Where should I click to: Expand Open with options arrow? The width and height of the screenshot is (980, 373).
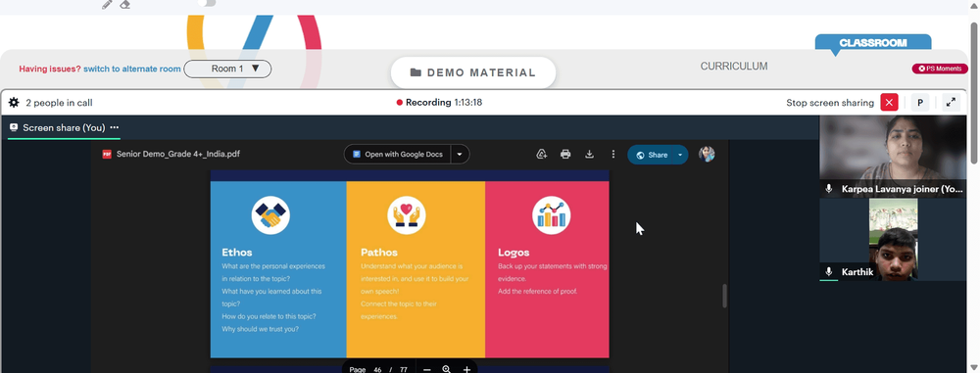point(460,155)
